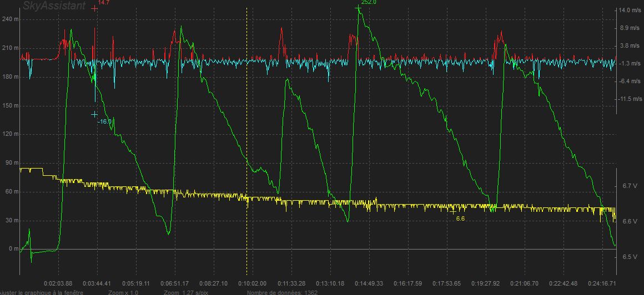Screen dimensions: 644x295
Task: Click the 6.6 V voltage axis label
Action: tap(630, 222)
